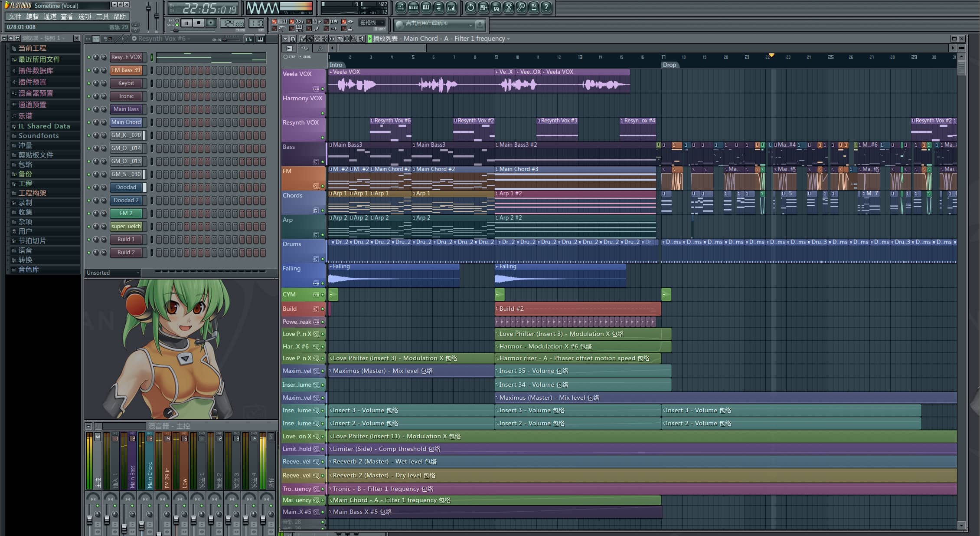Viewport: 980px width, 536px height.
Task: Open the 编辑 menu
Action: coord(33,16)
